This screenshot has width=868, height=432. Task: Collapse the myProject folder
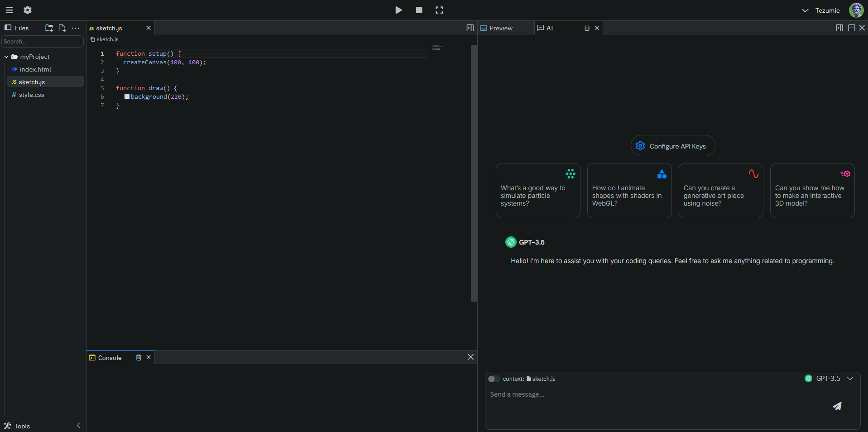pos(7,57)
